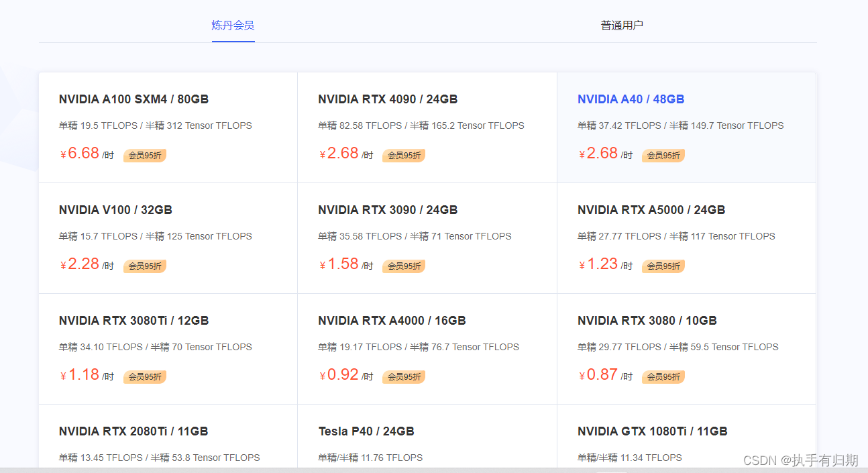Open the highlighted NVIDIA A40 / 48GB title
The width and height of the screenshot is (868, 473).
coord(631,99)
